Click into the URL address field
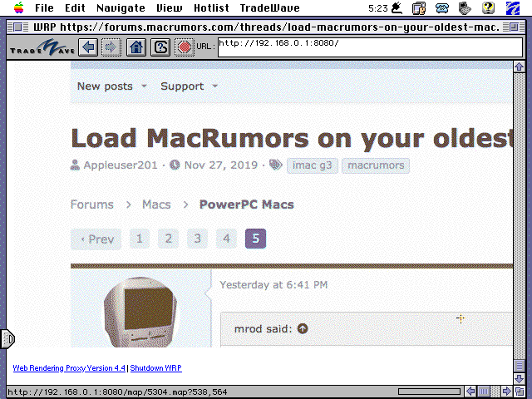The image size is (532, 399). [x=370, y=47]
